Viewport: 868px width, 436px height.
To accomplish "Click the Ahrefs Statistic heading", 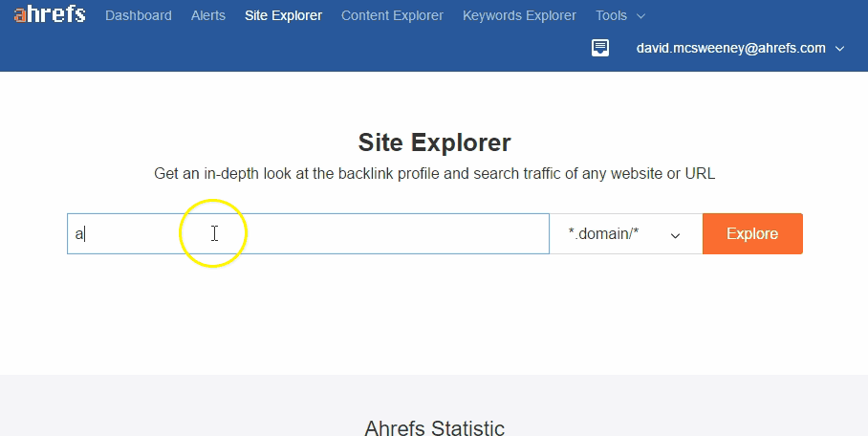I will 434,427.
